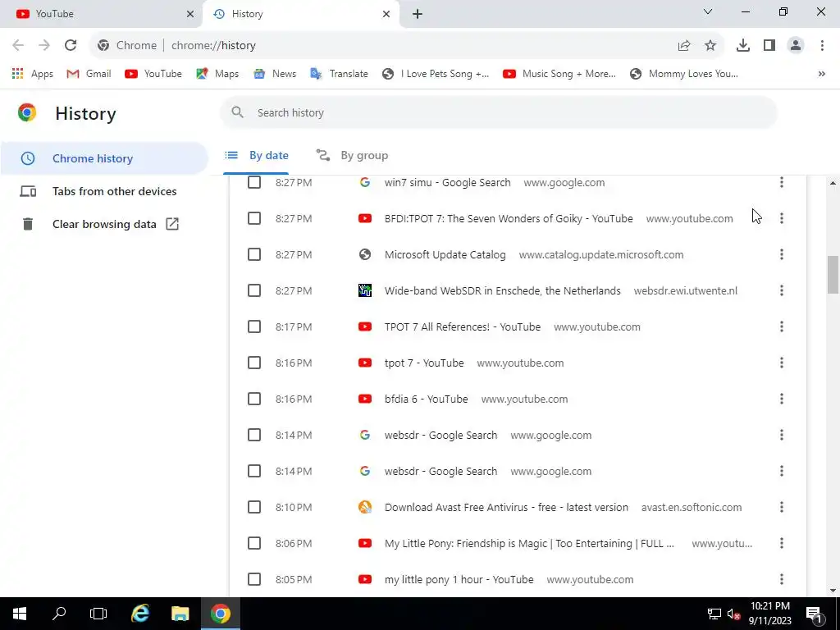This screenshot has height=630, width=840.
Task: Open taskbar search magnifier
Action: (59, 614)
